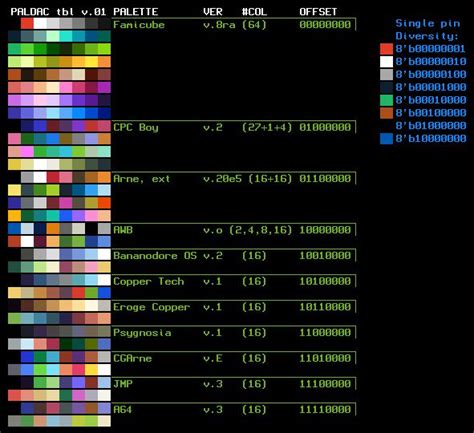Select the green swatch beside 8'b00010000
The image size is (474, 433).
click(x=386, y=100)
